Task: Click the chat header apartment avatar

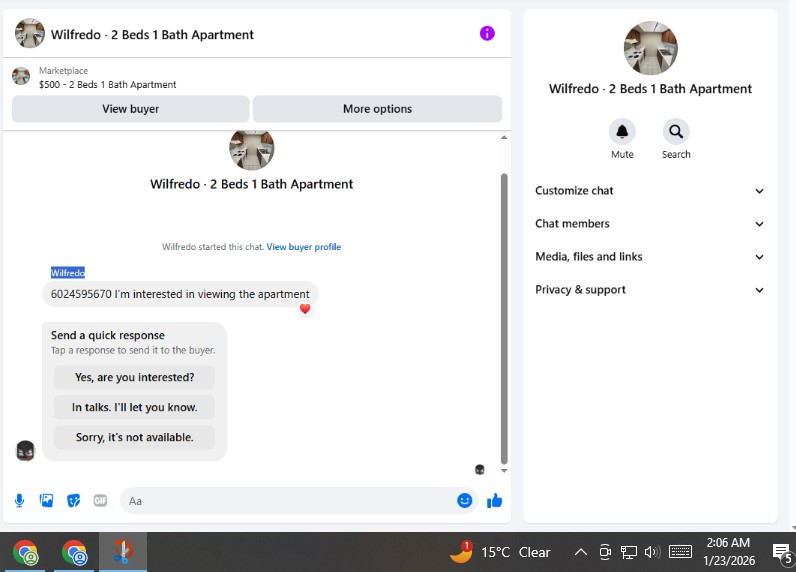Action: [x=29, y=33]
